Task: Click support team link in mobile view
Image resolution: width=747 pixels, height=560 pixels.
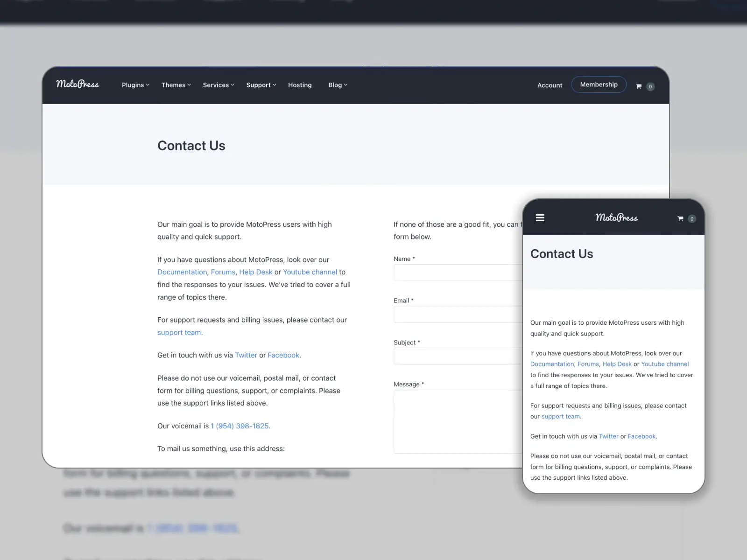Action: tap(561, 417)
